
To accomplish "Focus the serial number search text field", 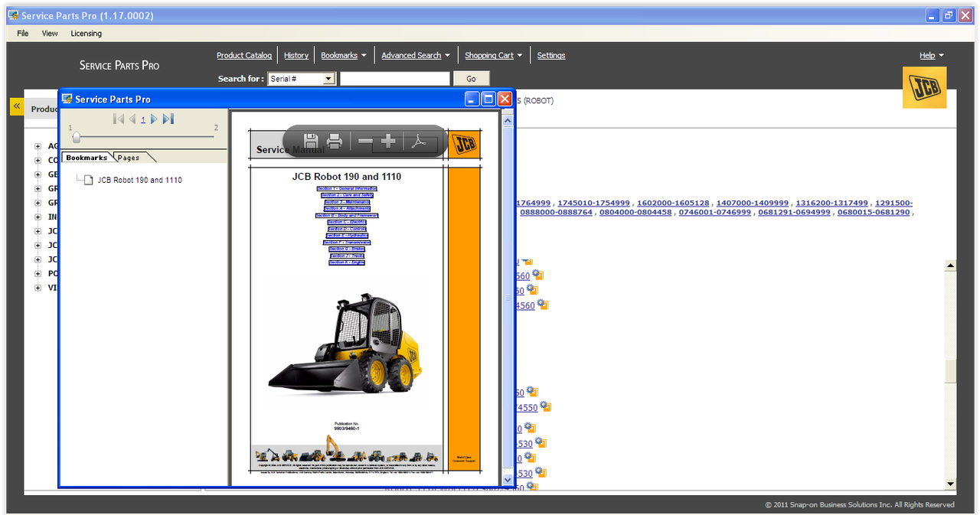I will pyautogui.click(x=395, y=79).
